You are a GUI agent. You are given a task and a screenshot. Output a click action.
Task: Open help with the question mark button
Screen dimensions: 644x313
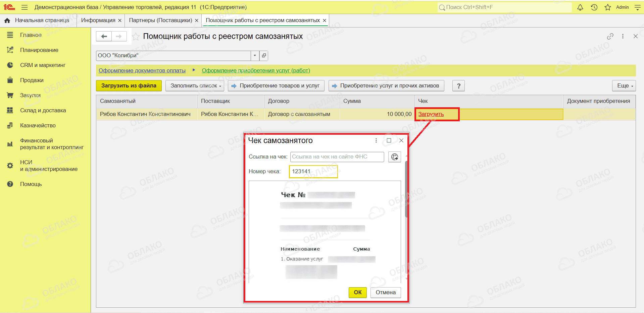click(x=459, y=86)
